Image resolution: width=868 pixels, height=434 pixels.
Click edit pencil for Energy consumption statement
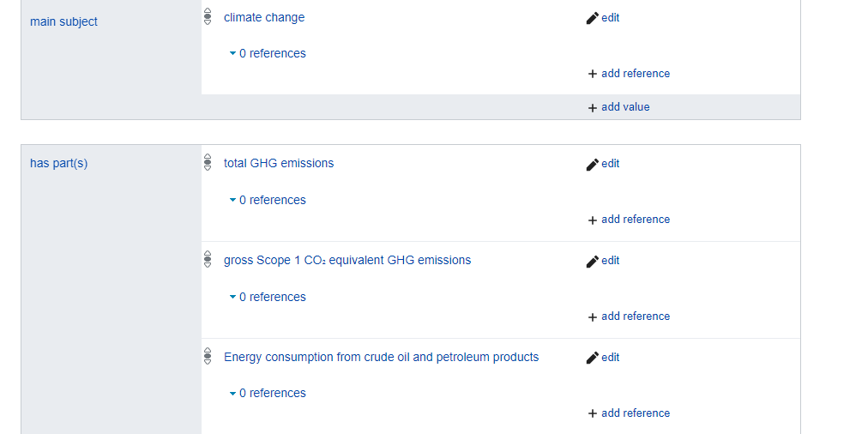tap(602, 358)
